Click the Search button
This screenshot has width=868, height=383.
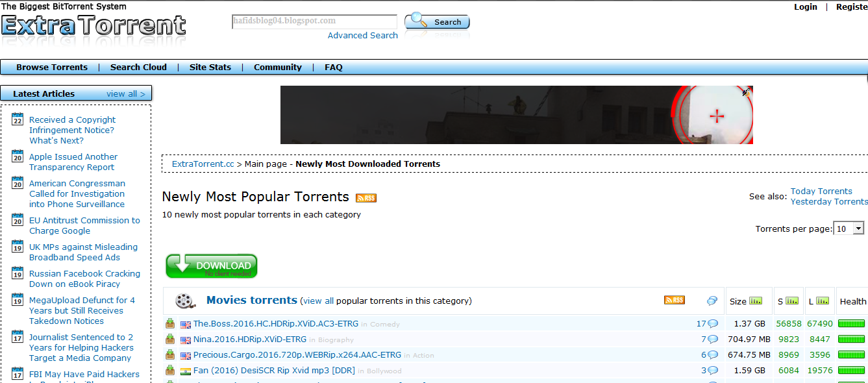[437, 21]
